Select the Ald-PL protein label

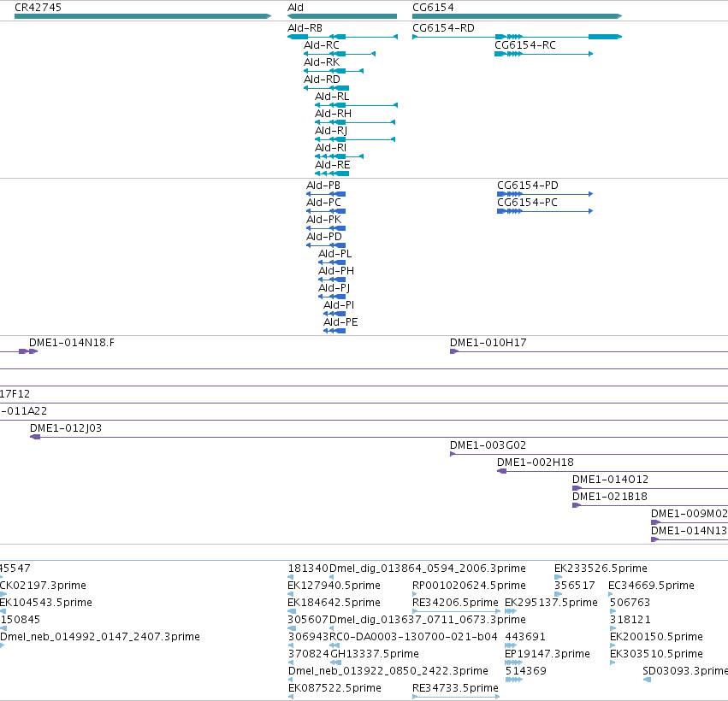334,254
